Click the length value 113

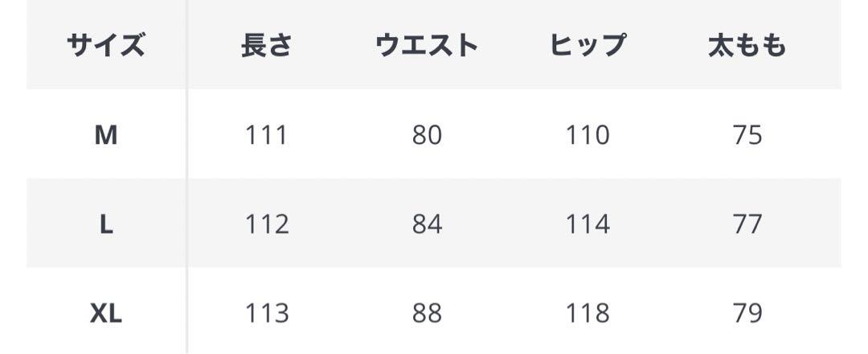266,314
